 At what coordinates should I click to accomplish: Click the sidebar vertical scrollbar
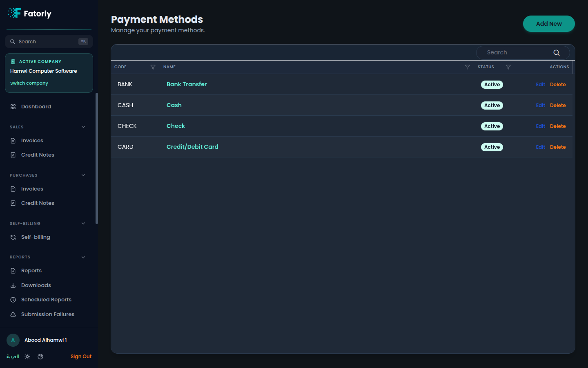pos(97,159)
